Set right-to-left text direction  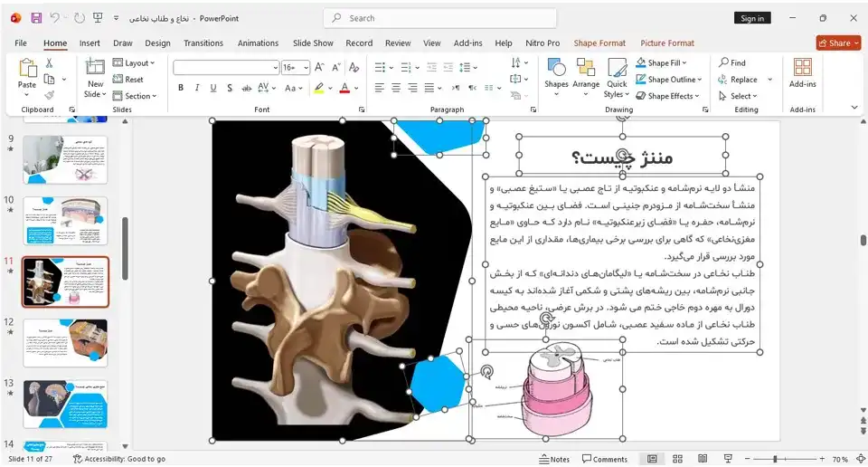(472, 88)
